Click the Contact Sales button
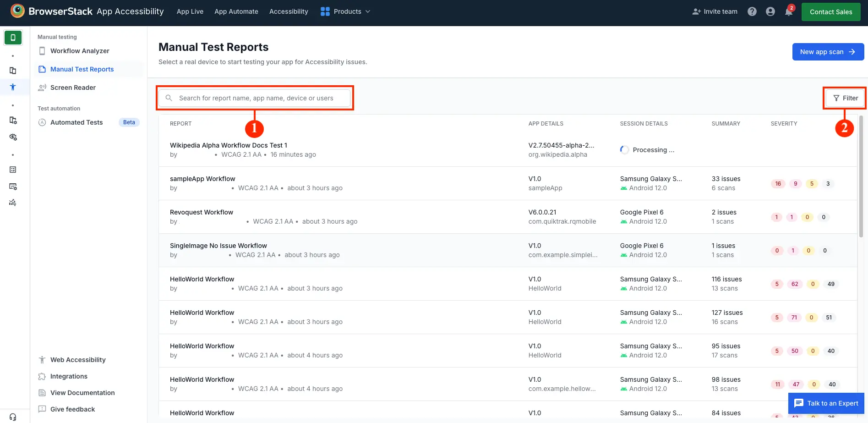Image resolution: width=868 pixels, height=423 pixels. [x=831, y=12]
